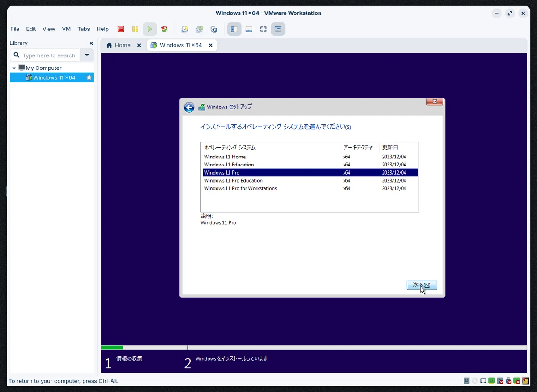Click the restart guest toolbar icon
The image size is (537, 392).
click(x=165, y=29)
